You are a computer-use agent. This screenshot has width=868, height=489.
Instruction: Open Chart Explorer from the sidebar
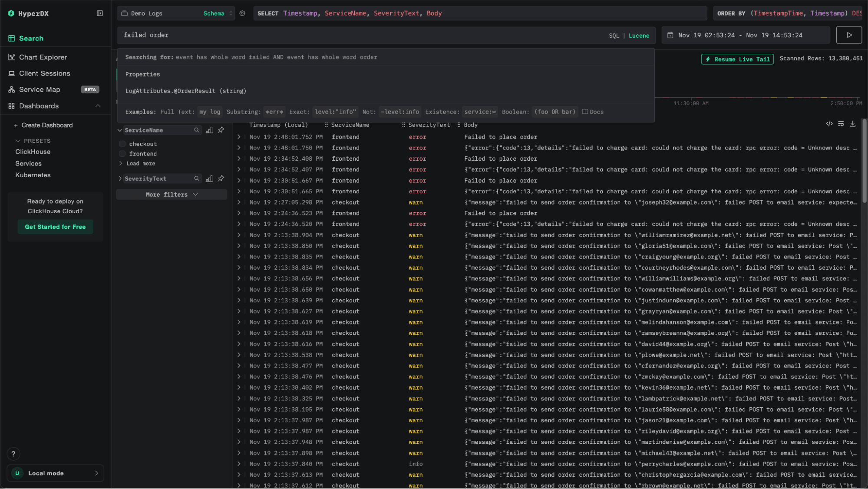[43, 57]
